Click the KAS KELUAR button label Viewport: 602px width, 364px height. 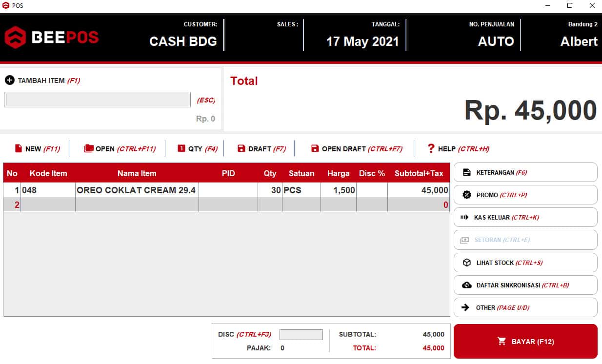click(506, 217)
